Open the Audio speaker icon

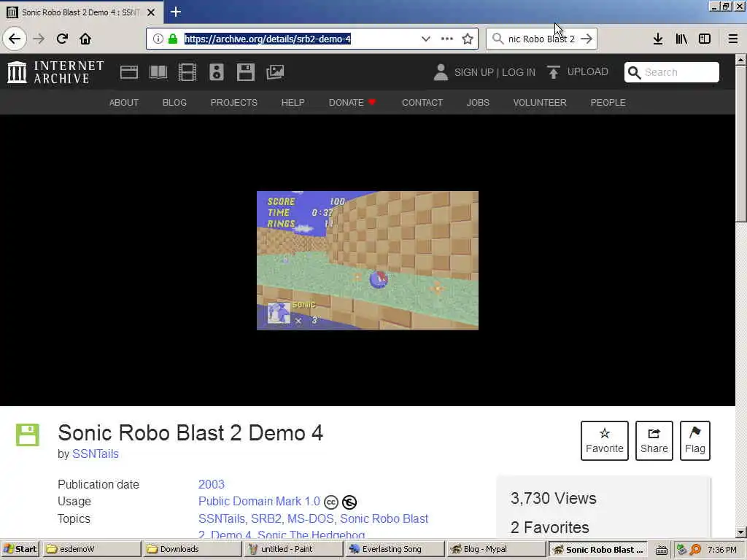(217, 72)
